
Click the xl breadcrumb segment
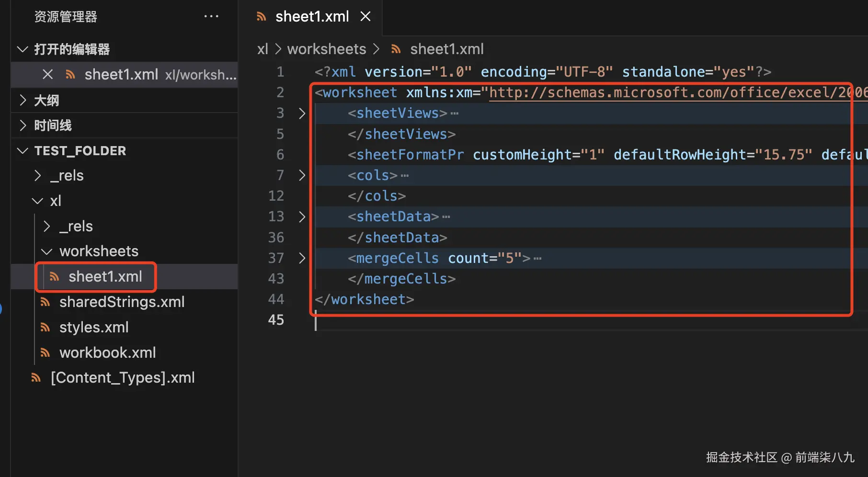(263, 49)
